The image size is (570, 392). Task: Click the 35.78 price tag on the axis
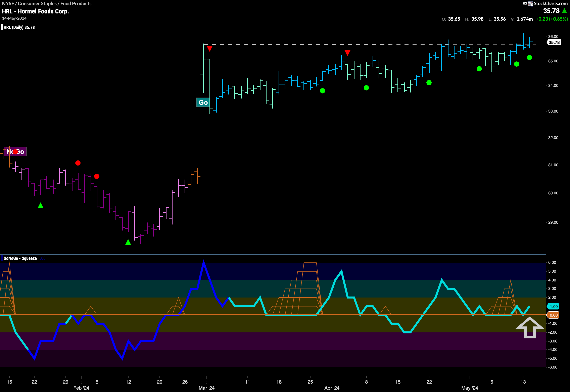tap(554, 42)
